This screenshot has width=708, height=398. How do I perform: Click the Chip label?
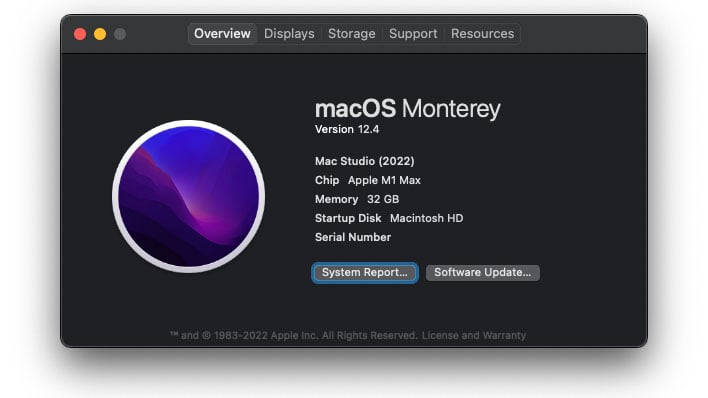coord(327,180)
